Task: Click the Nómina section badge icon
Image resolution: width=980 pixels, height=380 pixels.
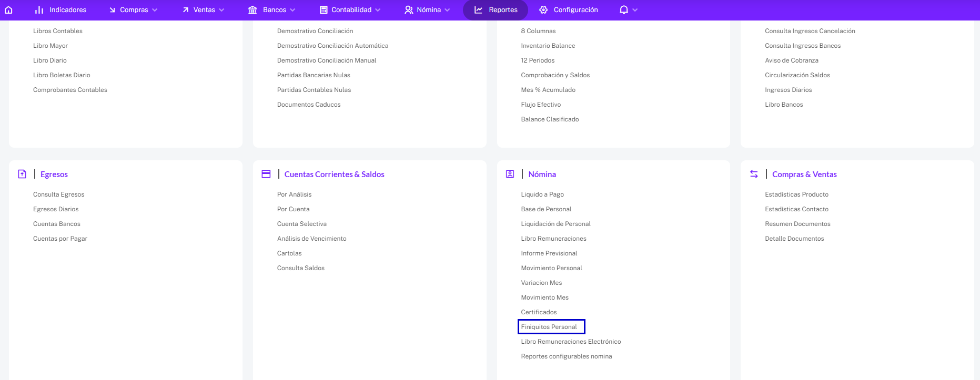Action: tap(510, 174)
